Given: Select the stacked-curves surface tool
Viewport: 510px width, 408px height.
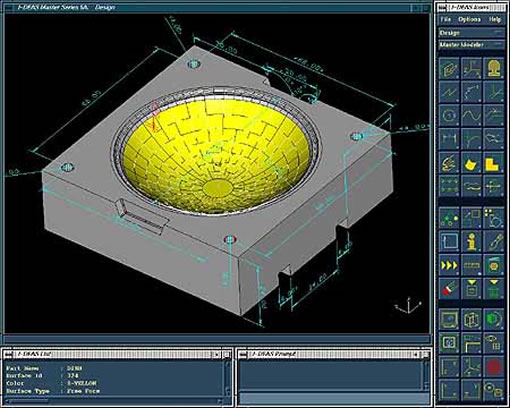Looking at the screenshot, I should (x=471, y=186).
